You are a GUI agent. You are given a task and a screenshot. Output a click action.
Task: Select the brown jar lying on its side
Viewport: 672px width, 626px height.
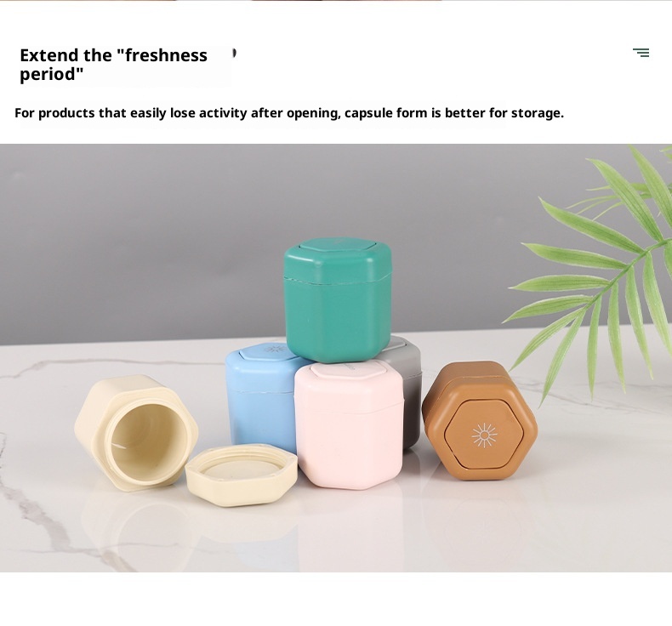coord(479,421)
